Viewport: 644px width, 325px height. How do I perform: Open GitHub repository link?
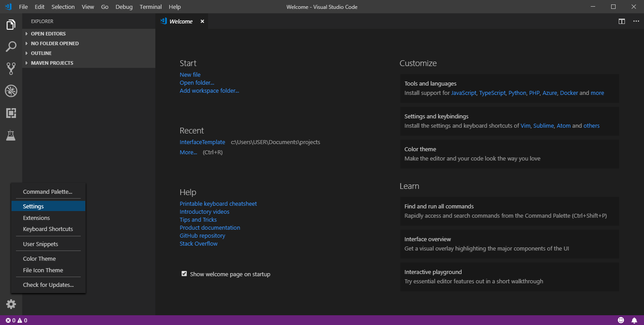click(x=202, y=235)
